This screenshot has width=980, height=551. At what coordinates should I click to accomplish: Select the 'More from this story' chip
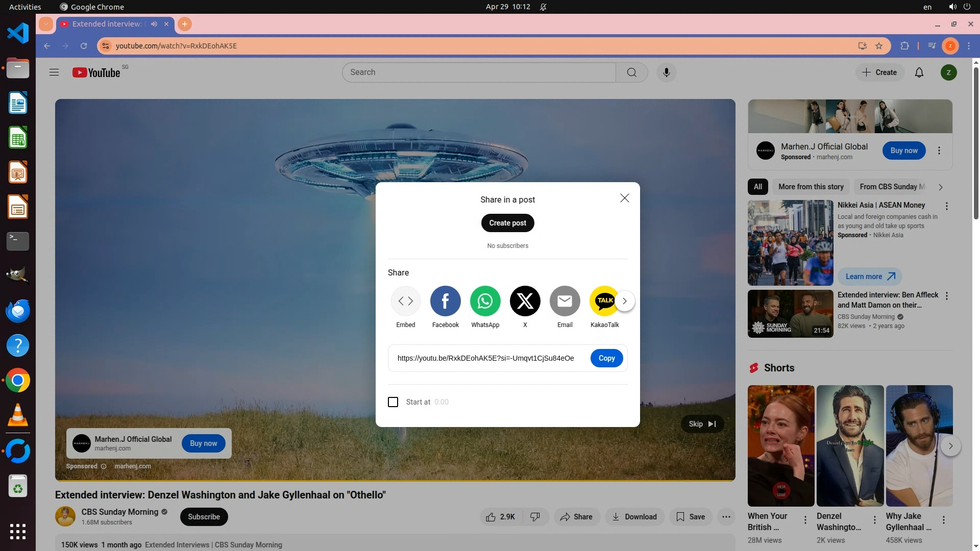coord(811,187)
